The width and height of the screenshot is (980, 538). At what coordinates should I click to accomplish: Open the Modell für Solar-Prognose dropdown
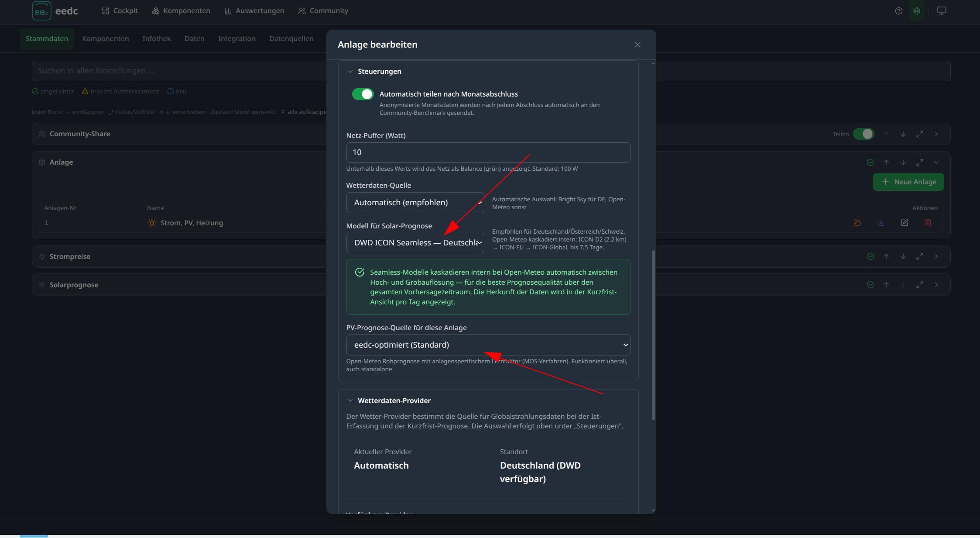click(x=415, y=243)
